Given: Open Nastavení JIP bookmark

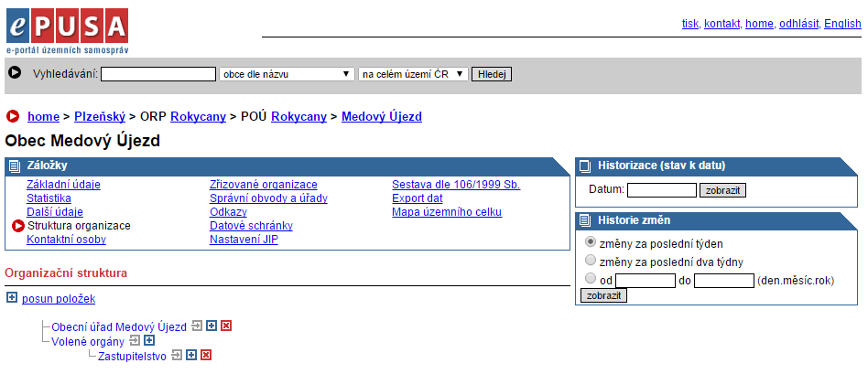Looking at the screenshot, I should point(244,240).
